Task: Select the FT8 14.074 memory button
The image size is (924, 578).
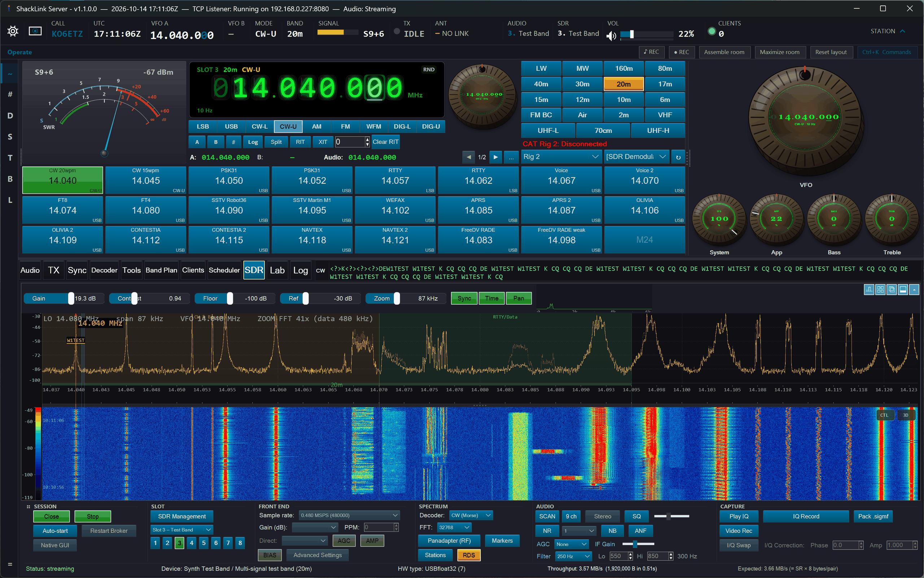Action: 62,210
